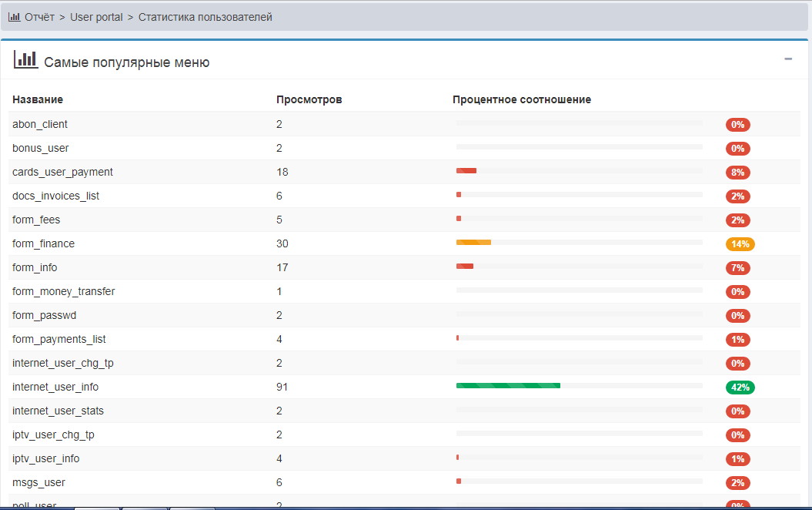Viewport: 812px width, 510px height.
Task: Click the green 42% badge
Action: click(x=740, y=388)
